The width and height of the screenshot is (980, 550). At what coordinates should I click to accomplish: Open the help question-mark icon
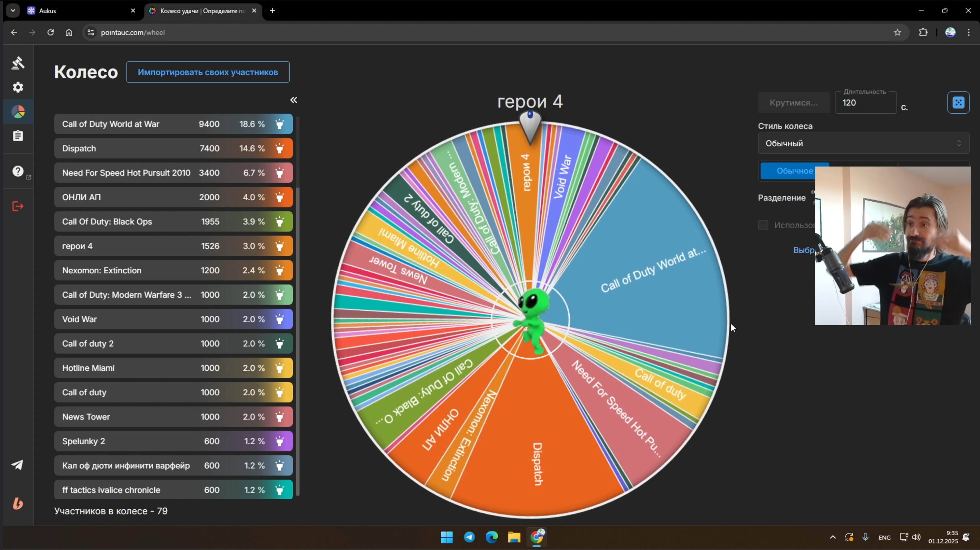point(18,172)
